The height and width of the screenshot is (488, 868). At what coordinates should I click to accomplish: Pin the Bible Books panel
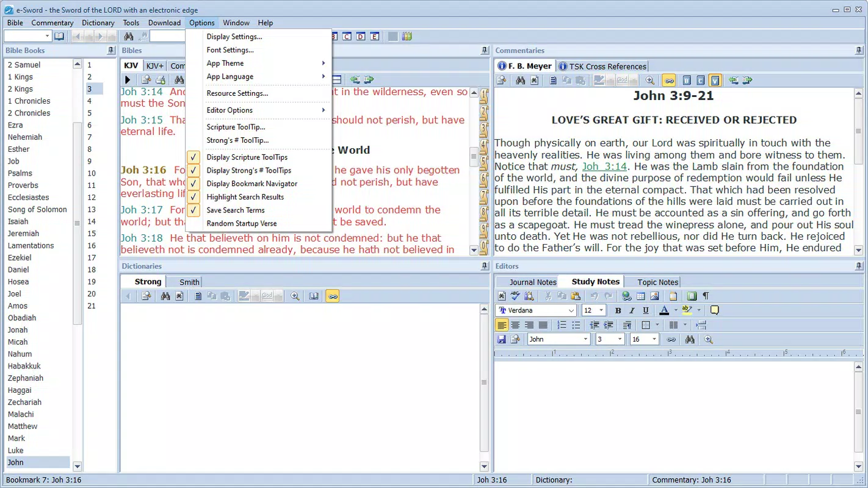click(110, 51)
